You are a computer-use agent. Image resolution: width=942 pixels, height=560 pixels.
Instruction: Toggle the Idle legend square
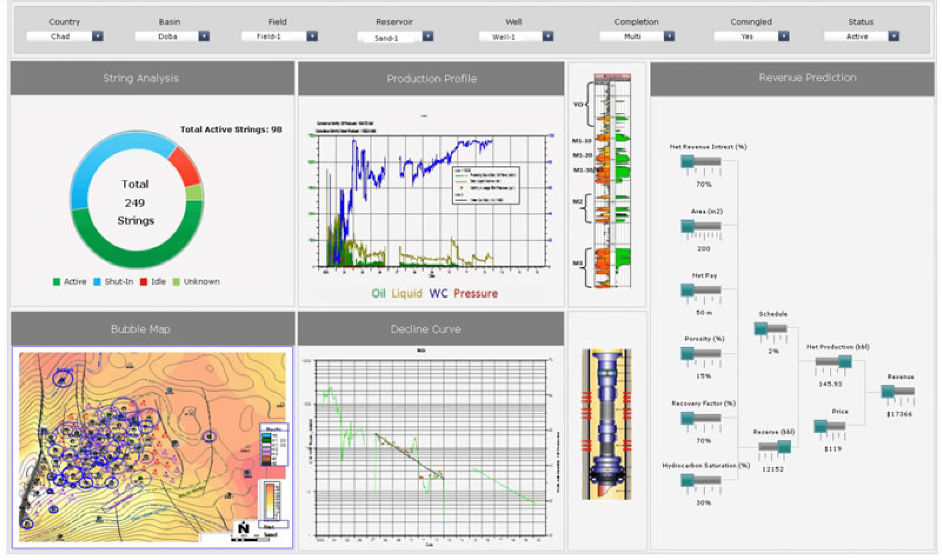click(x=143, y=282)
